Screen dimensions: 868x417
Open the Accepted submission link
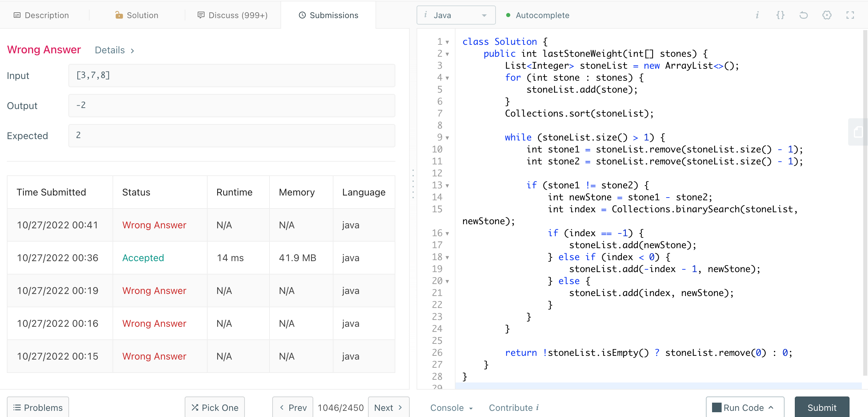coord(143,258)
